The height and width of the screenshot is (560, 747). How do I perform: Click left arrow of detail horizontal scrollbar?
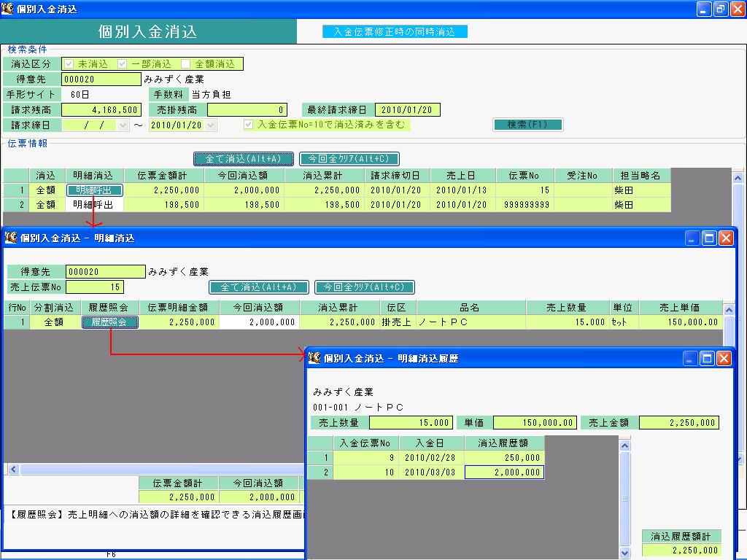pyautogui.click(x=13, y=470)
